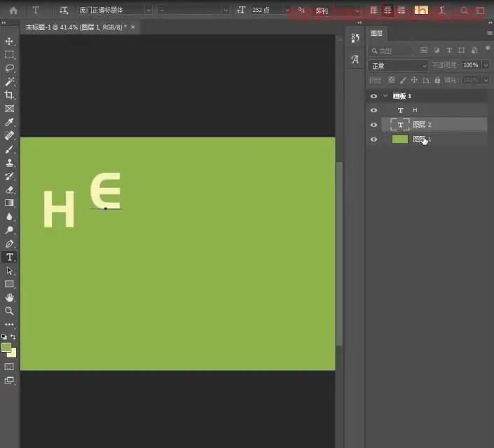Viewport: 494px width, 448px height.
Task: Filter layers by type layers
Action: tap(449, 50)
